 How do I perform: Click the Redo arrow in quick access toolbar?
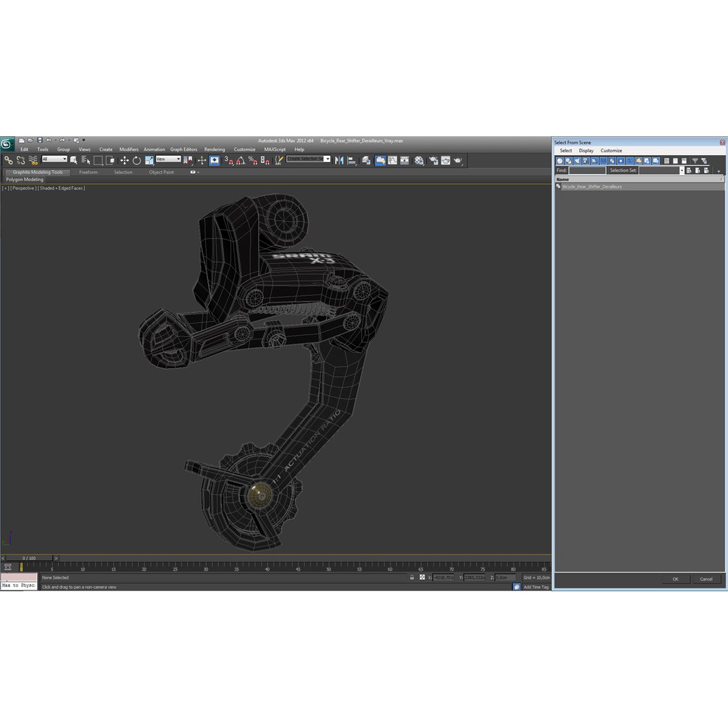pos(62,140)
